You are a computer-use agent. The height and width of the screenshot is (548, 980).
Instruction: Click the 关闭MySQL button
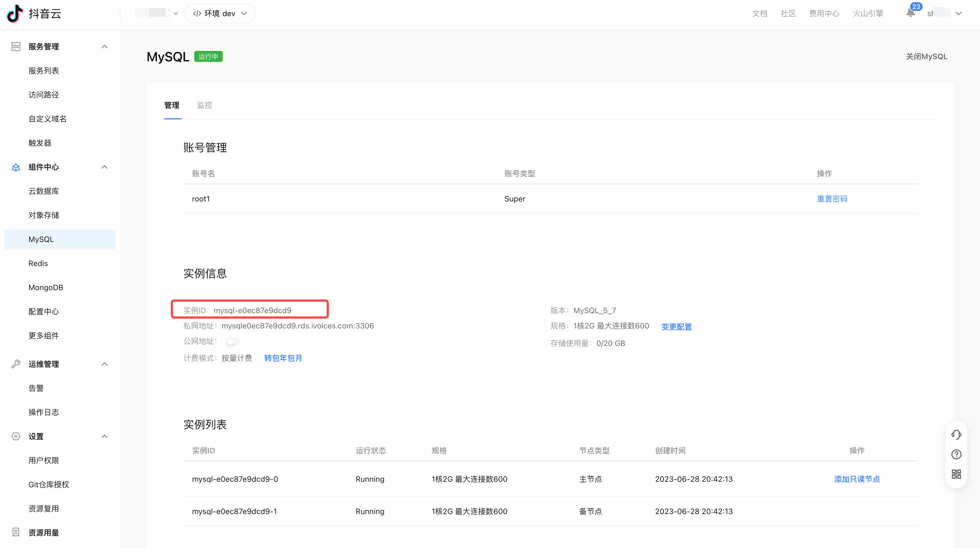click(x=926, y=56)
